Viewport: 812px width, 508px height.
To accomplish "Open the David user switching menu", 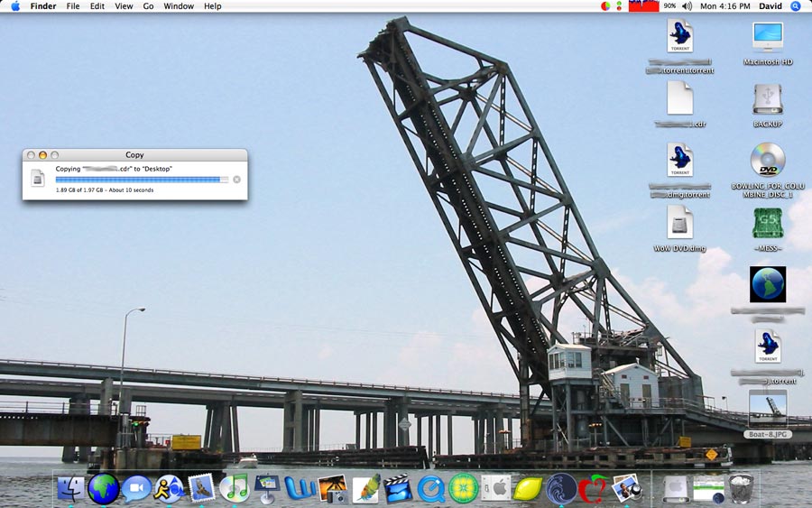I will click(770, 6).
